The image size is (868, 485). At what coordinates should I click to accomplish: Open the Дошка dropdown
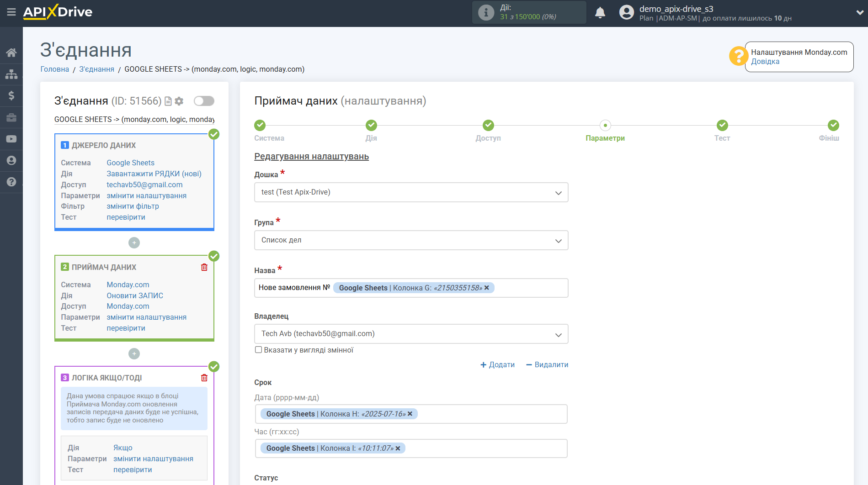pyautogui.click(x=411, y=192)
